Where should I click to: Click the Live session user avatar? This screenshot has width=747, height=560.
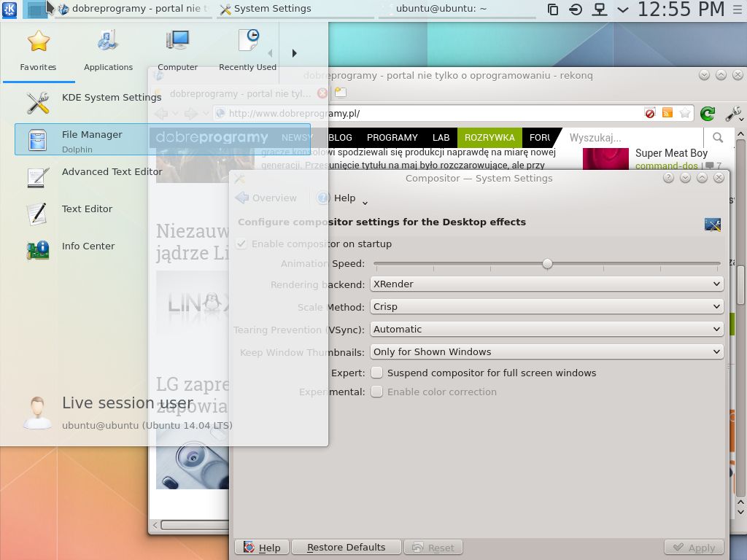click(38, 413)
